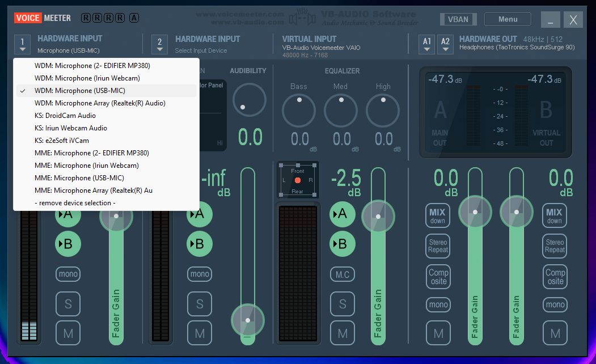Click MIX down on the first output bus
Viewport: 596px width, 364px height.
tap(437, 215)
